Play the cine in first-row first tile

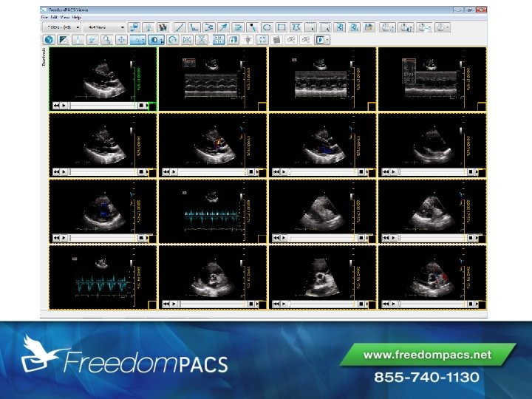coord(64,106)
